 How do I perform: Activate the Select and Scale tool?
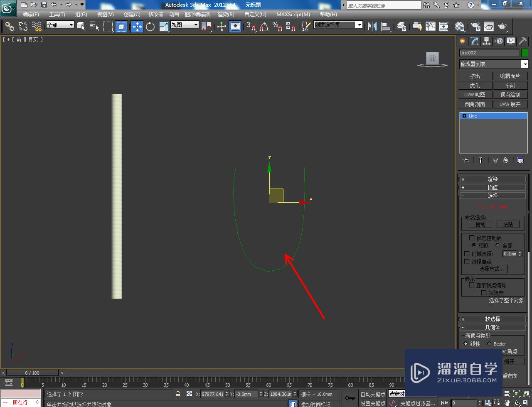164,27
